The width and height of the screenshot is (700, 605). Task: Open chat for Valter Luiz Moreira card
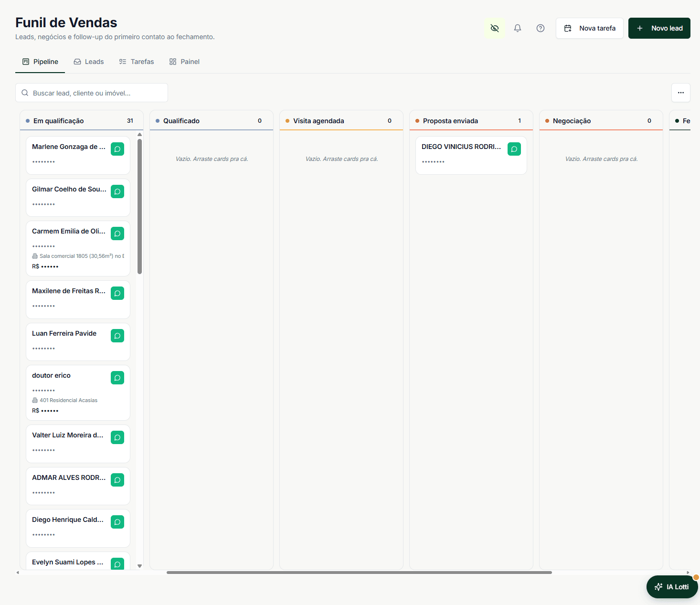(117, 437)
